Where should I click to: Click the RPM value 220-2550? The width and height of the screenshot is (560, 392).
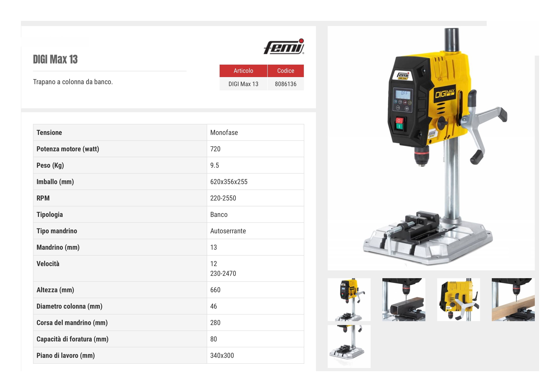click(223, 198)
